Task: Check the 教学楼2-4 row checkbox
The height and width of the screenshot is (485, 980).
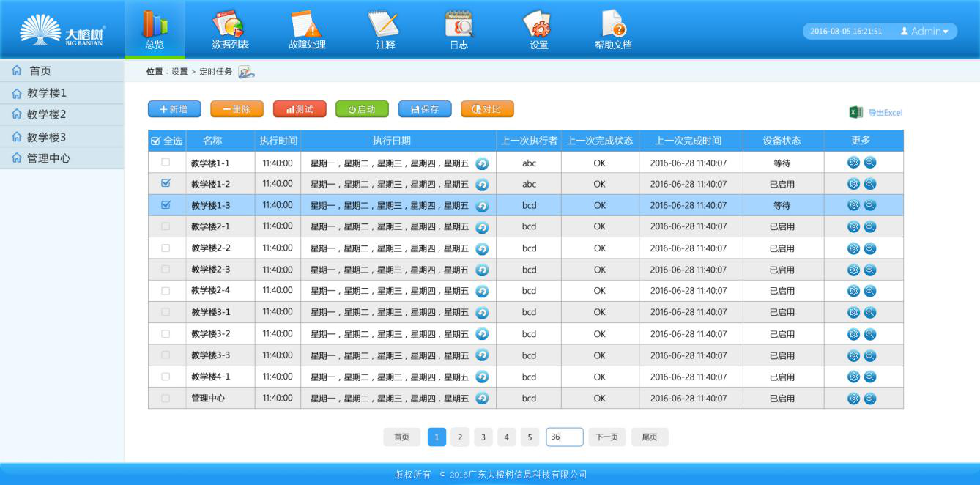Action: tap(166, 291)
